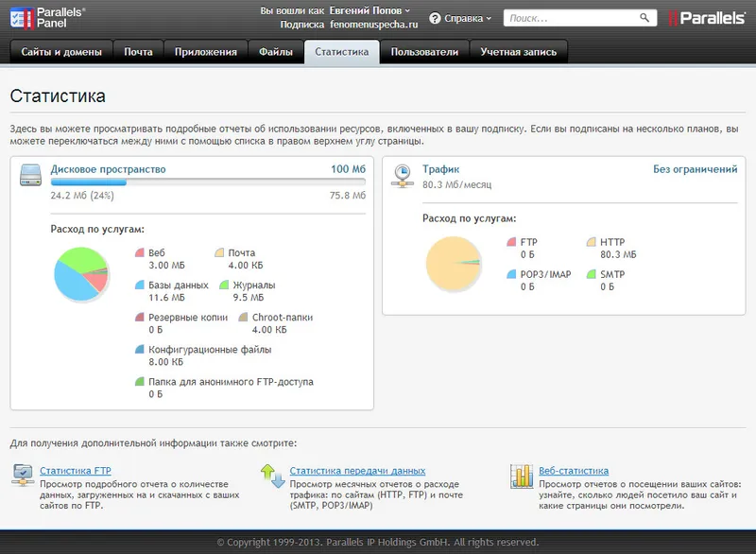The width and height of the screenshot is (756, 554).
Task: Open the Пользователи tab
Action: click(424, 52)
